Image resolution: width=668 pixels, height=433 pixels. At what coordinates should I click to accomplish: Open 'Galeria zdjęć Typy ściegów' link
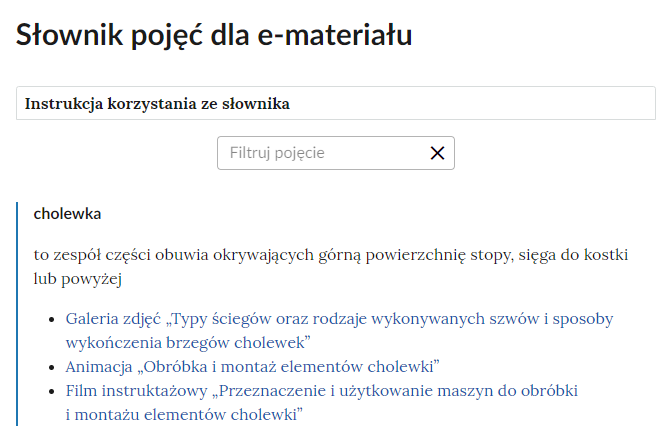[339, 330]
